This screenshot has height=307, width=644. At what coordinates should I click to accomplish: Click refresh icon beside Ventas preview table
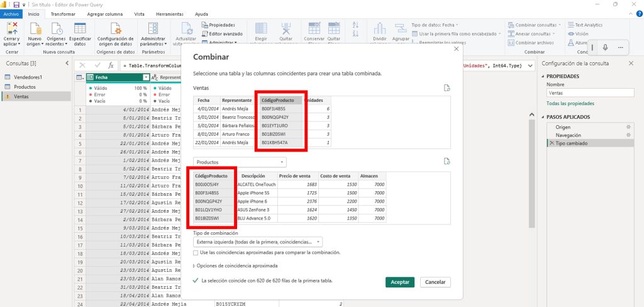447,88
